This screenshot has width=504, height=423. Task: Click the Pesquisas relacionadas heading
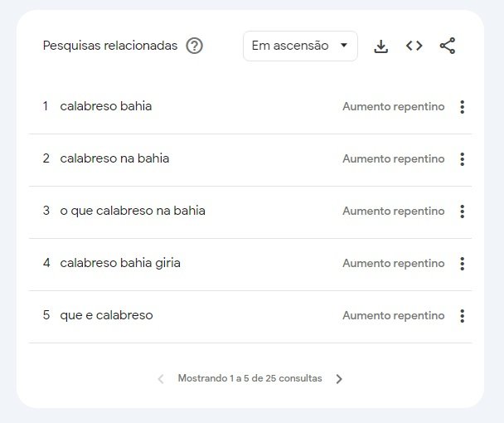point(110,46)
